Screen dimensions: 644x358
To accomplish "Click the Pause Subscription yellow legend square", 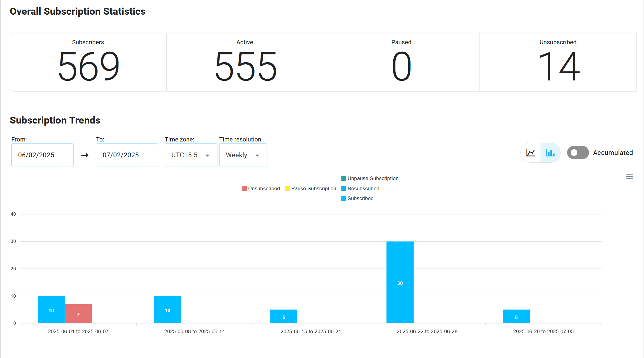I will pos(287,188).
